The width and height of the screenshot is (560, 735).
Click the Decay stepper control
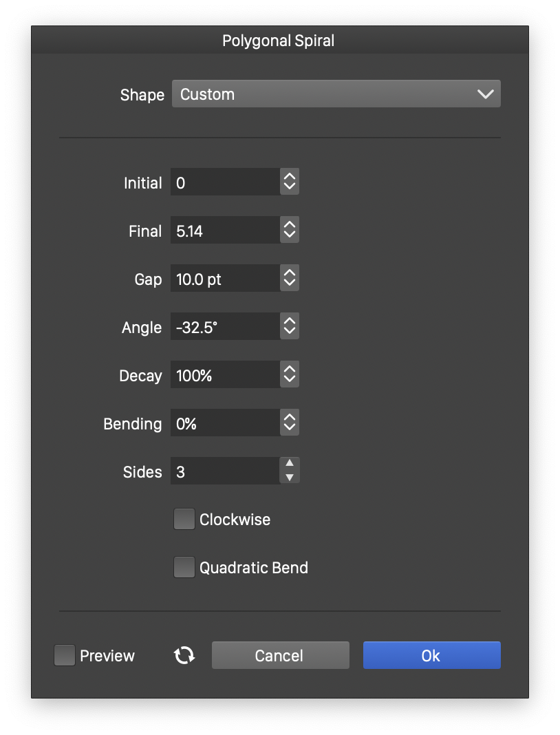coord(290,375)
